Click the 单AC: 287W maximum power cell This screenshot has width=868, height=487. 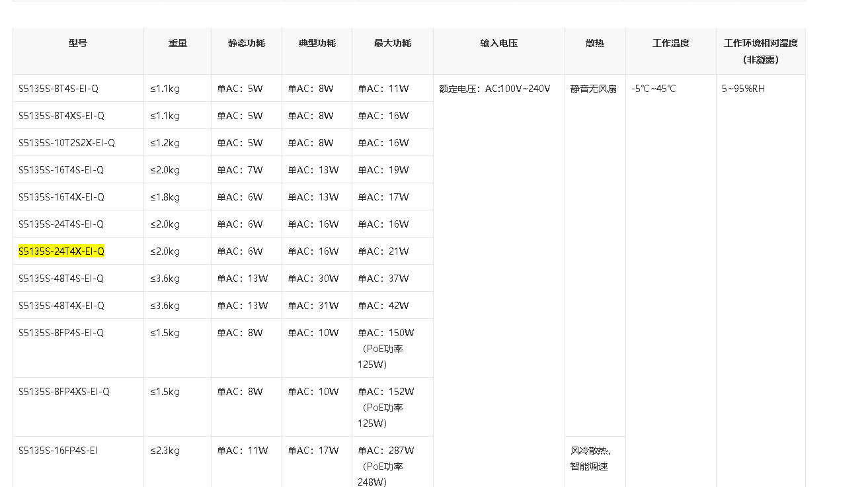[x=386, y=450]
